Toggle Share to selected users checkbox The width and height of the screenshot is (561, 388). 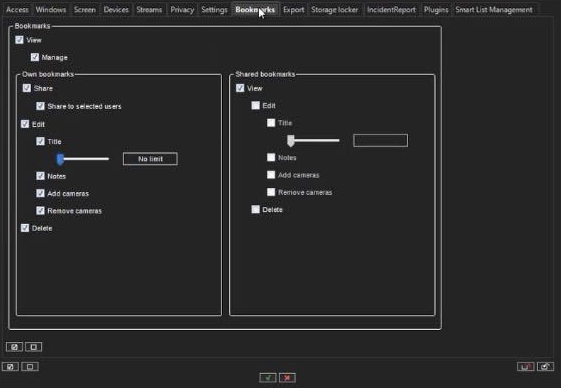coord(40,106)
